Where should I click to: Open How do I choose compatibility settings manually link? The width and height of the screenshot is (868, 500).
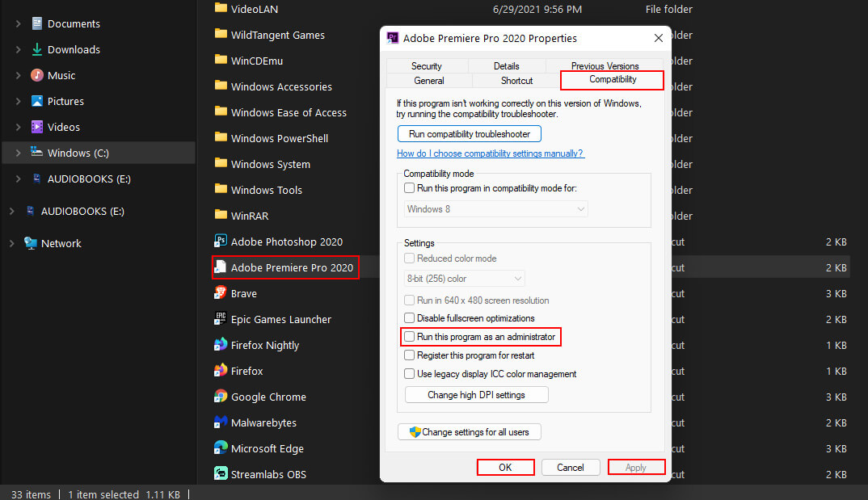[490, 153]
